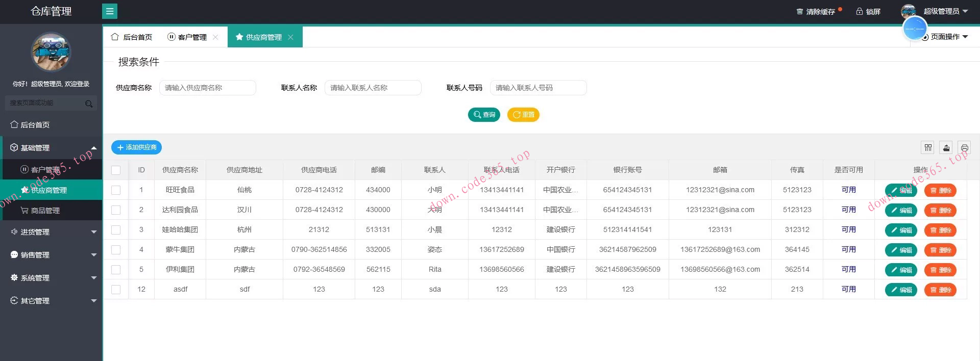This screenshot has width=980, height=361.
Task: Click the sidebar search magnifier icon
Action: 89,104
